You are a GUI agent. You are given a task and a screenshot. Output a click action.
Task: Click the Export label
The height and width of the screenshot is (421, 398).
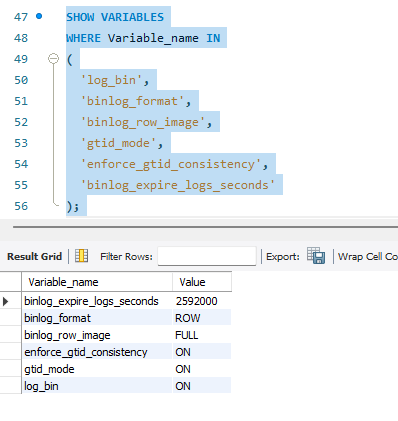(283, 256)
